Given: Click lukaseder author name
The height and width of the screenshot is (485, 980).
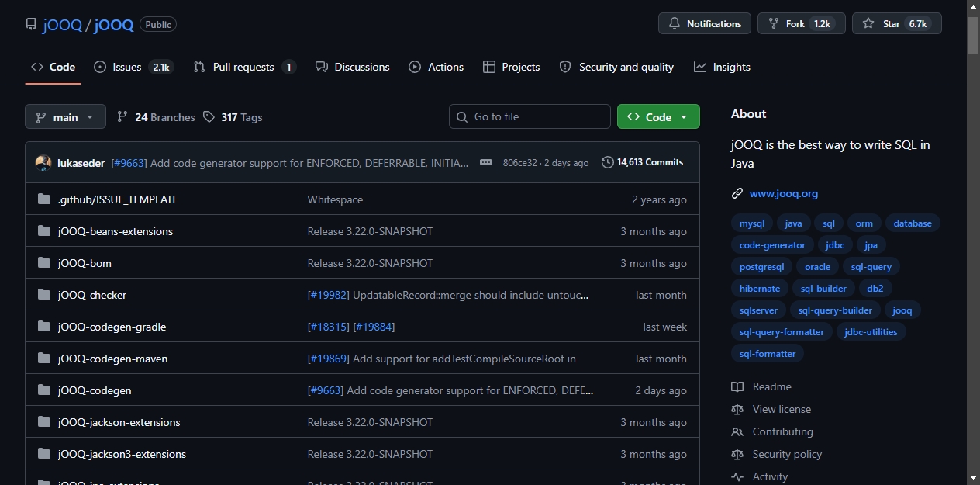Looking at the screenshot, I should click(x=81, y=163).
